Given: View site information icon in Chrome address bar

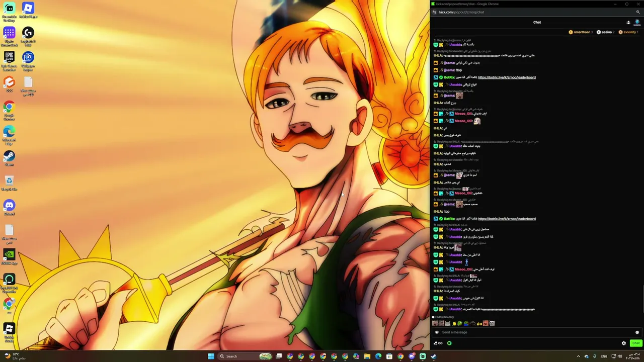Looking at the screenshot, I should pos(434,12).
